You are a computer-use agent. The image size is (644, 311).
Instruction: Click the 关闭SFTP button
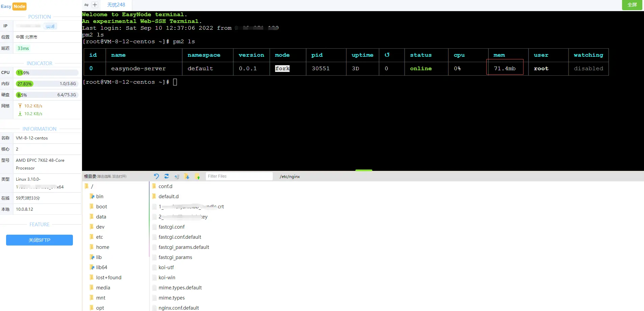tap(39, 240)
